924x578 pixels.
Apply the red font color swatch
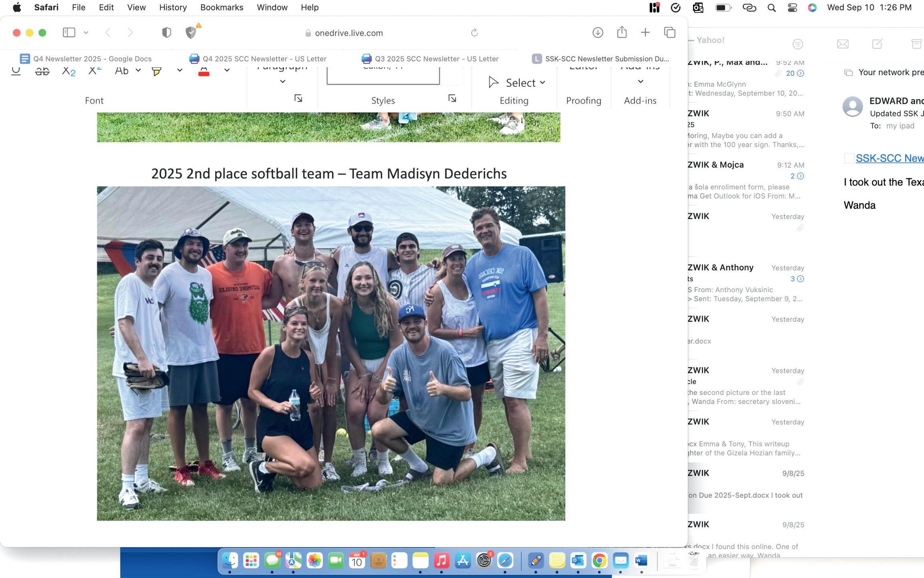point(204,71)
